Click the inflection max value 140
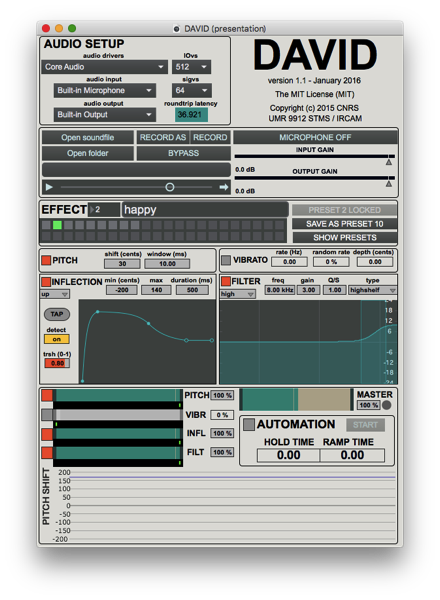The image size is (440, 600). [156, 290]
